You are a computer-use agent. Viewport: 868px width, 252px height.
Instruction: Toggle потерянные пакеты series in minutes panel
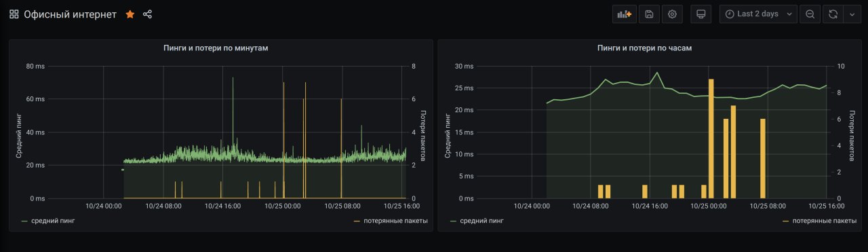pos(396,221)
